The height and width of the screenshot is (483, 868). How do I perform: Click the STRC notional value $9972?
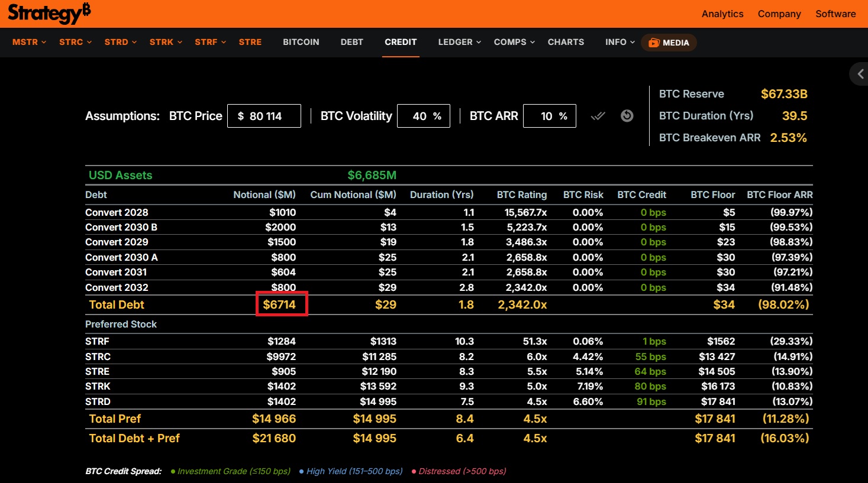pos(281,356)
